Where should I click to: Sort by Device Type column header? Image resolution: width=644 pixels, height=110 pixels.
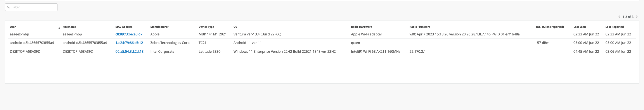[x=206, y=27]
